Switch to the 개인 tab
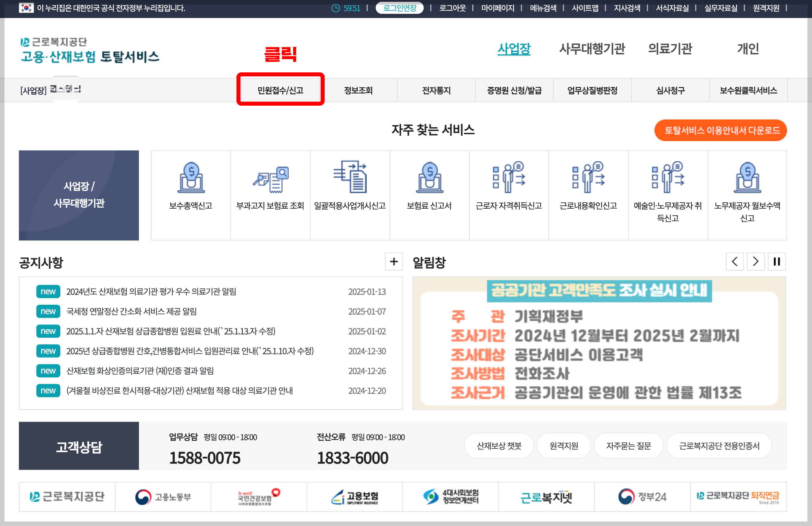Viewport: 812px width, 526px height. [748, 49]
